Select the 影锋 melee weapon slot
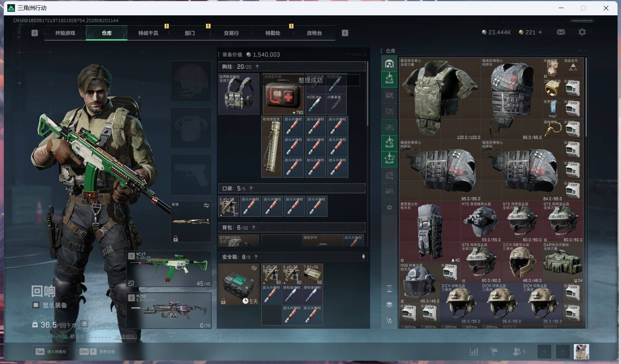The image size is (621, 364). pyautogui.click(x=191, y=222)
